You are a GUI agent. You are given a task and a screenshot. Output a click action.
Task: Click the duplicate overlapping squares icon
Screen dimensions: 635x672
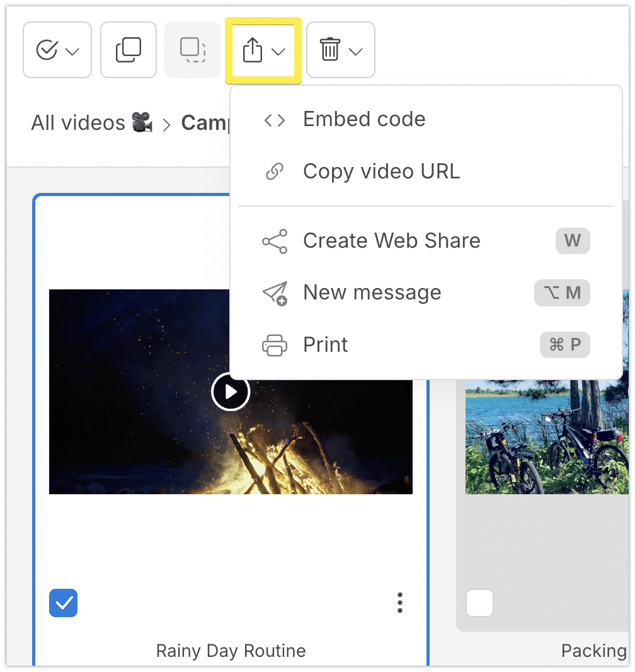click(129, 50)
